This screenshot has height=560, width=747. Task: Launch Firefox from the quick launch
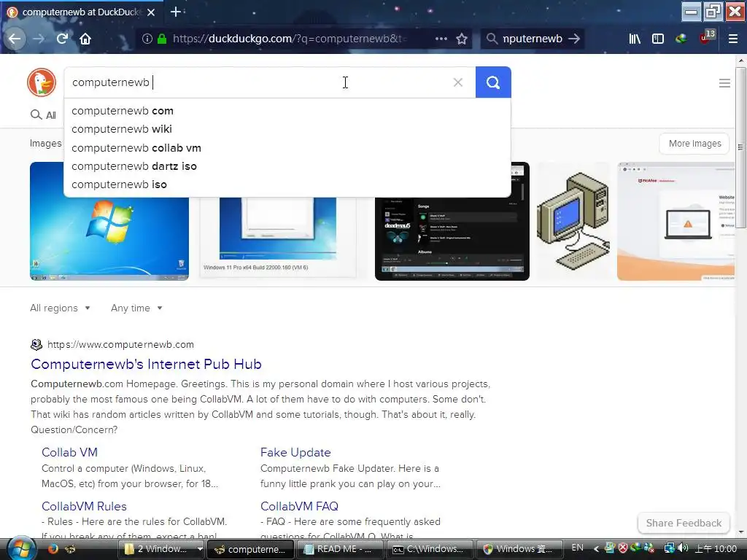click(53, 548)
